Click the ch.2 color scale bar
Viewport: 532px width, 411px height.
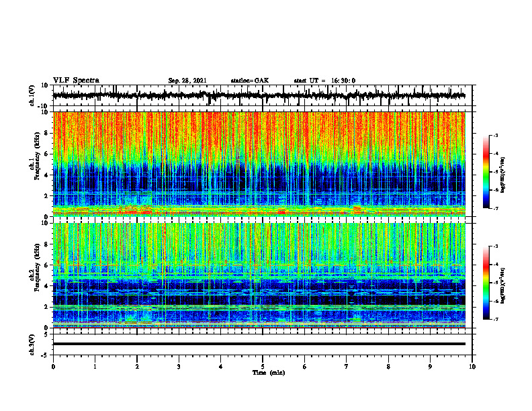486,283
